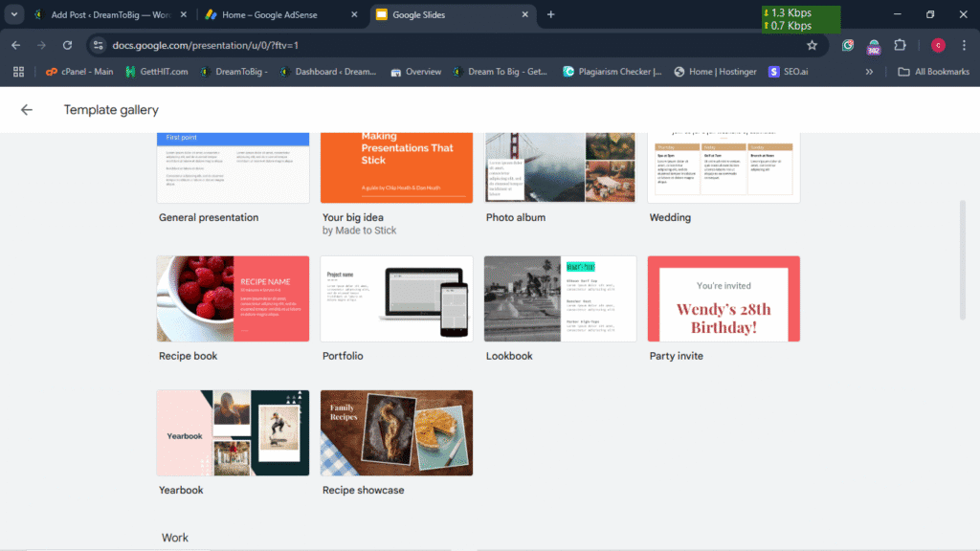This screenshot has width=980, height=551.
Task: Open new browser tab with plus icon
Action: coord(550,14)
